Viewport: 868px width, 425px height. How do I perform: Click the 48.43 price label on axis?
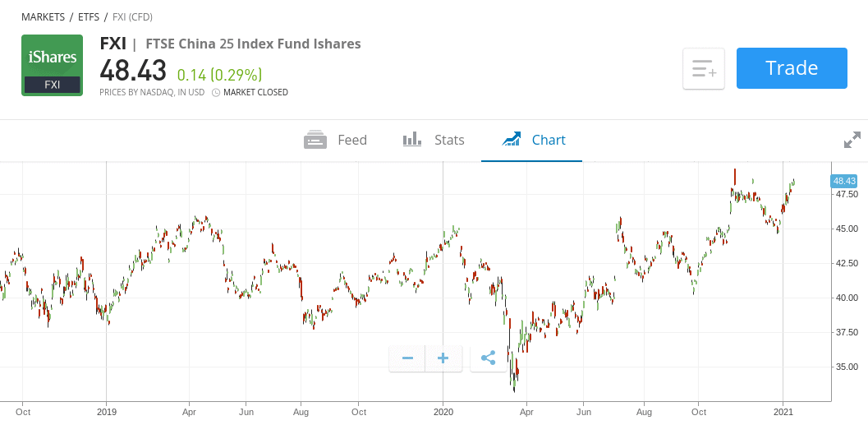point(844,181)
